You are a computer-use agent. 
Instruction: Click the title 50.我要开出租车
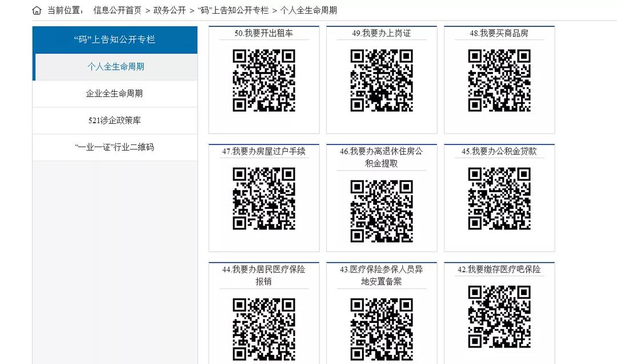[x=263, y=34]
